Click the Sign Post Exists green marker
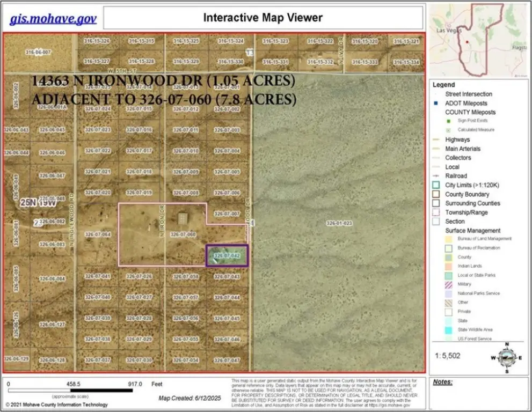 (x=449, y=121)
